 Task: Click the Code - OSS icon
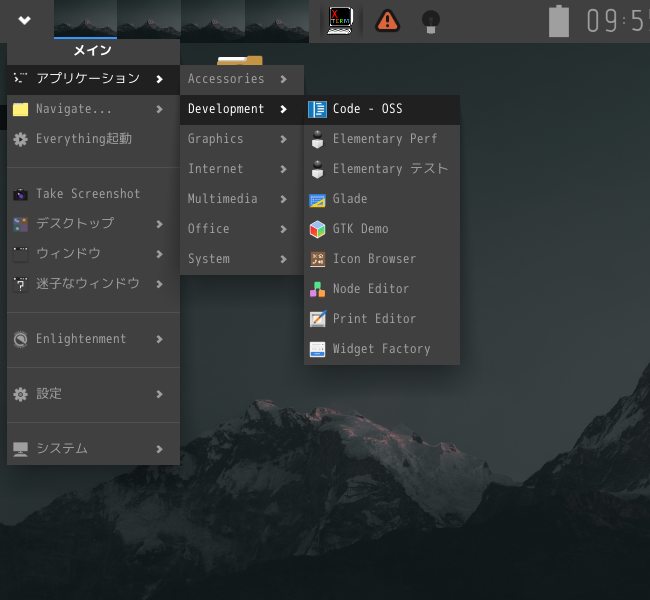[318, 109]
